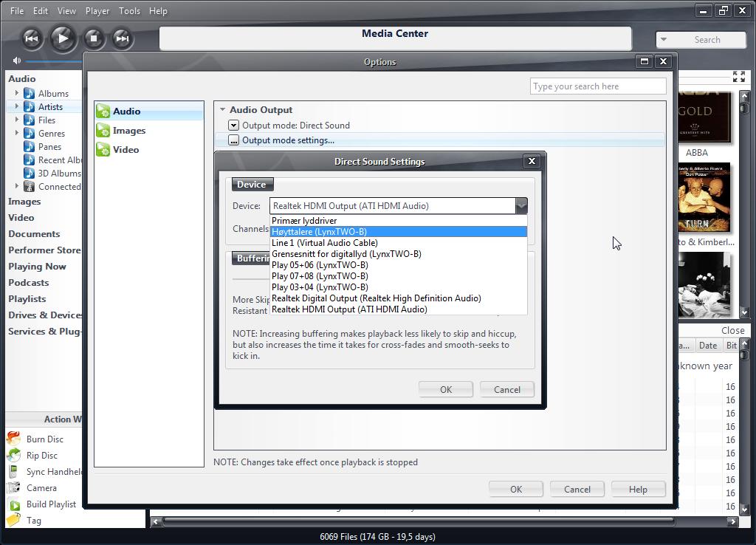The image size is (756, 545).
Task: Select the ABBA Gold album thumbnail
Action: click(704, 117)
